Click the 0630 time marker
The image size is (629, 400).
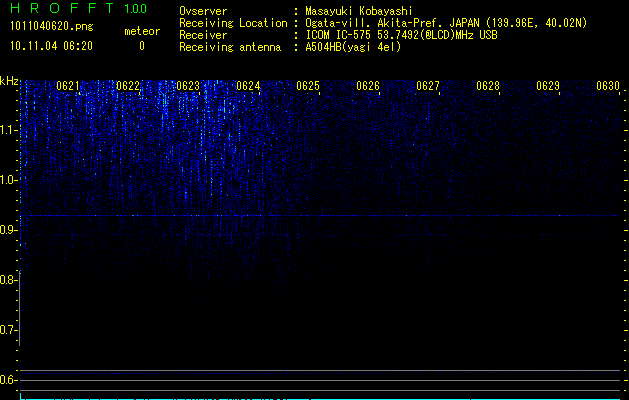[x=608, y=86]
